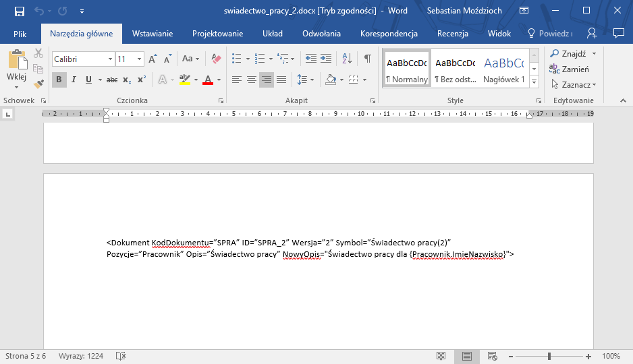Screen dimensions: 633x364
Task: Open the Wstawianie ribbon tab
Action: (153, 34)
